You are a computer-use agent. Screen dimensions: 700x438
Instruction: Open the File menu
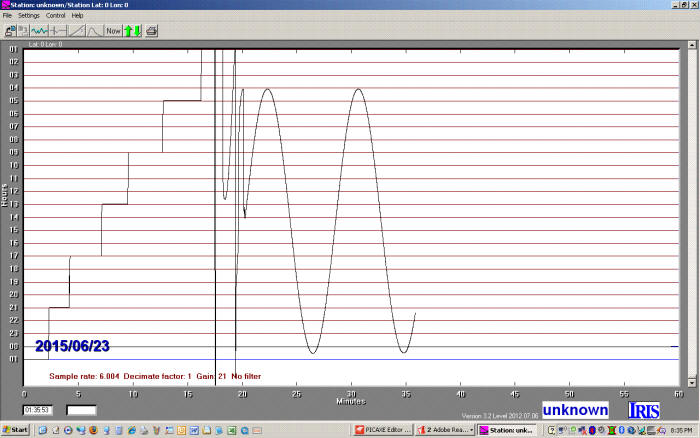[7, 16]
